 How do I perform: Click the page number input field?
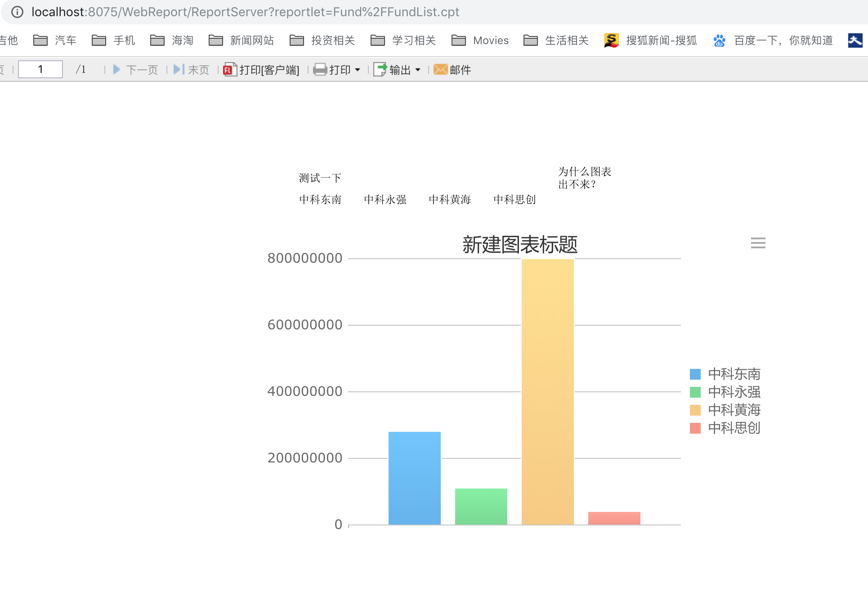point(40,70)
